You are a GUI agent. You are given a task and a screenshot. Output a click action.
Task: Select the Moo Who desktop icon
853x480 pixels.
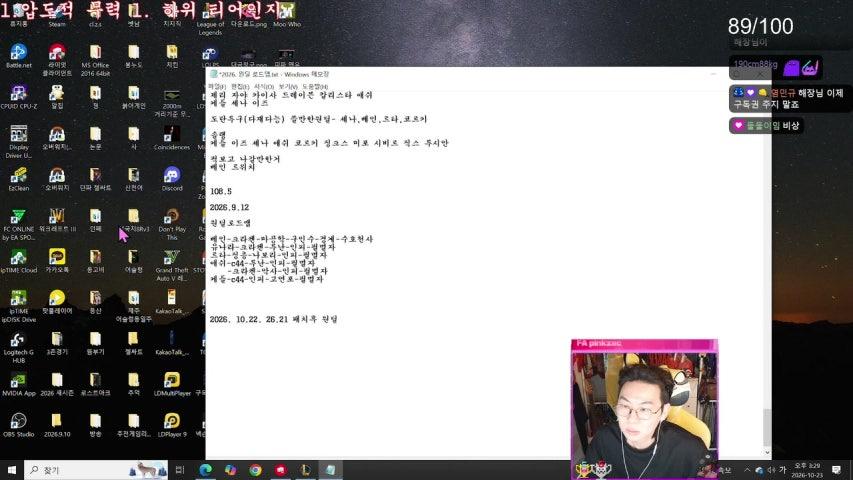pyautogui.click(x=287, y=15)
